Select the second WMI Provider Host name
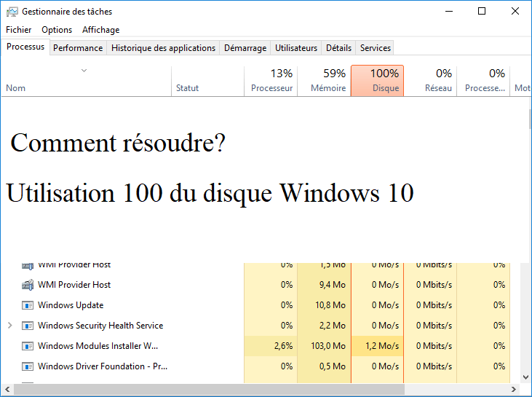 (x=74, y=285)
